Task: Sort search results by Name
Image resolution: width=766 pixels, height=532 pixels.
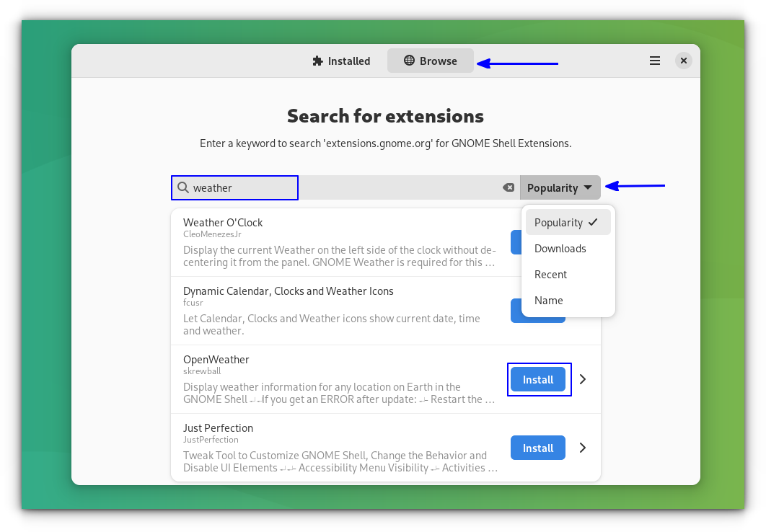Action: click(x=548, y=300)
